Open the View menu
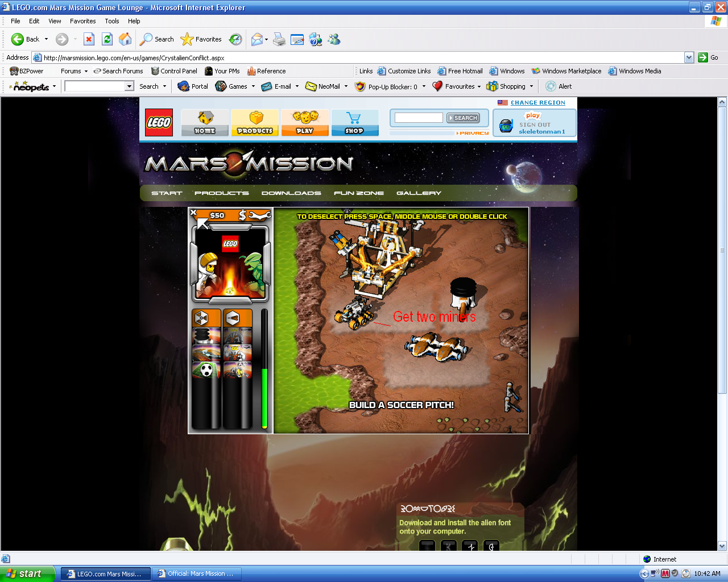The image size is (728, 582). click(55, 21)
